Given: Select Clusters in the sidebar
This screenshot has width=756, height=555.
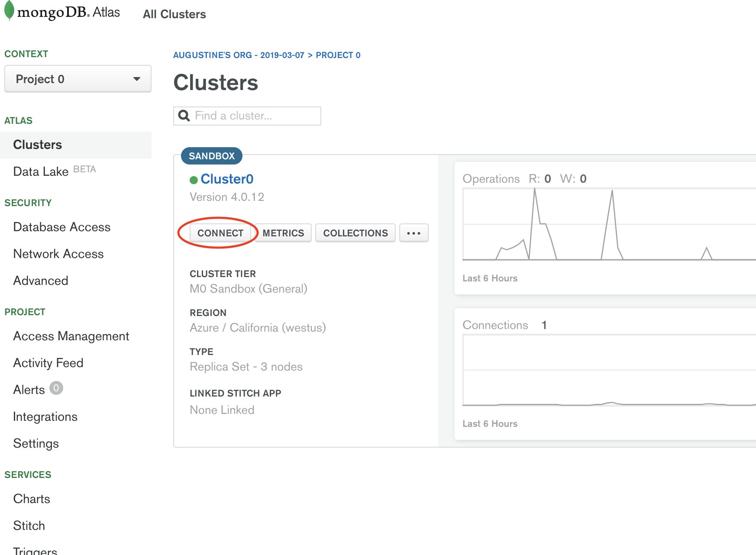Looking at the screenshot, I should (76, 145).
